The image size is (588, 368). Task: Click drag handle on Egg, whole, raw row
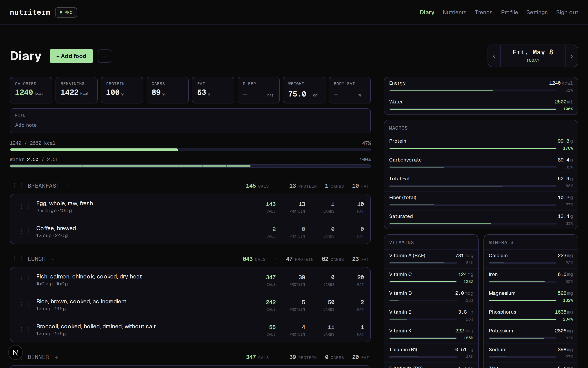25,207
